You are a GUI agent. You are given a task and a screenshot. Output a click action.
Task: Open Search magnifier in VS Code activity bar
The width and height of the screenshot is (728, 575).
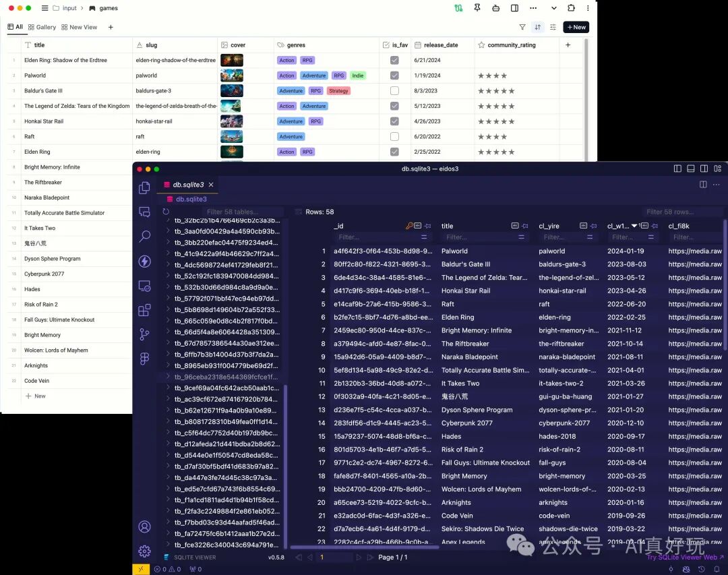pyautogui.click(x=144, y=237)
